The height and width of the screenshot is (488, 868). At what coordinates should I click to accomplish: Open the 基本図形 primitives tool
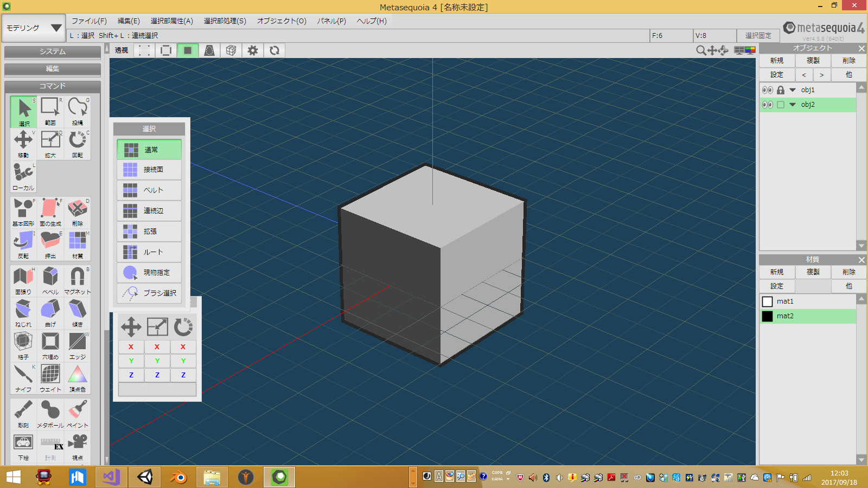click(x=23, y=213)
